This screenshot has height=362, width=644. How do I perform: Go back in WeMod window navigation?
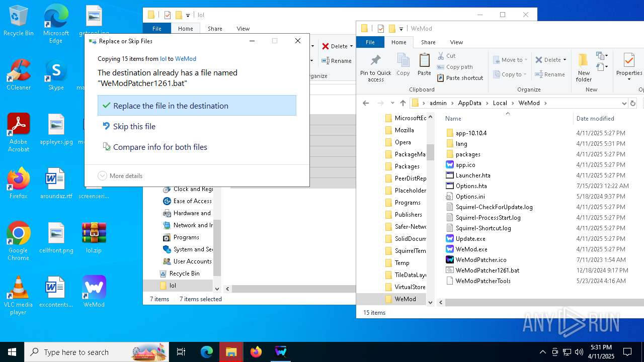click(366, 103)
